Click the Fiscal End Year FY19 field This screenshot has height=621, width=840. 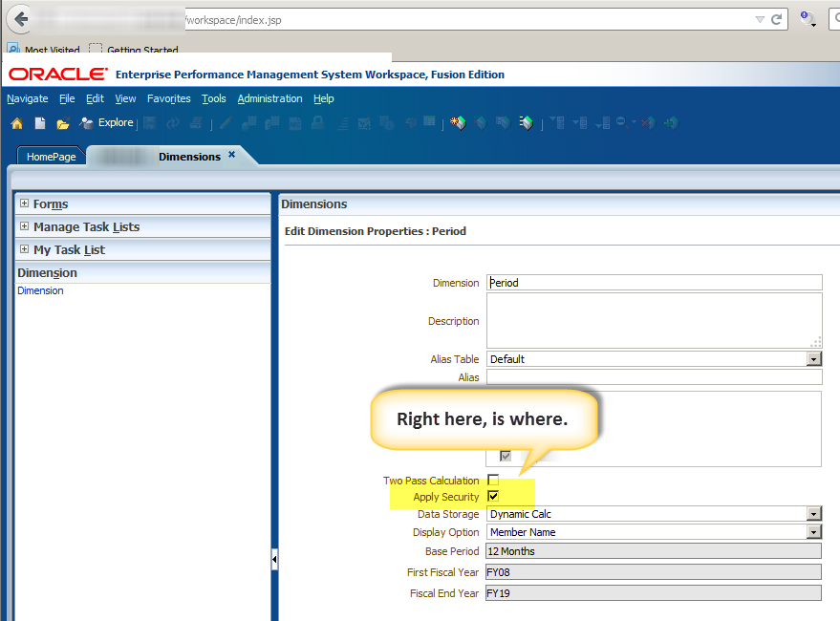pos(653,593)
